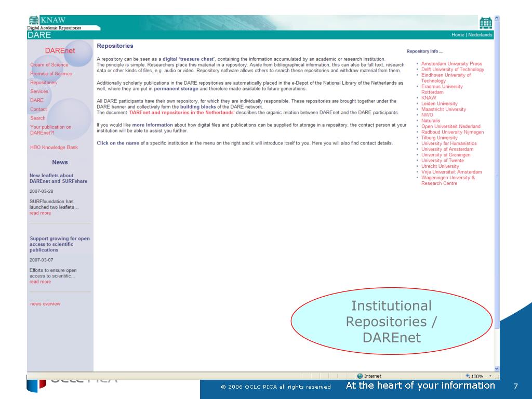The height and width of the screenshot is (399, 532).
Task: Open news item 'Support growing for open access'
Action: coord(60,244)
